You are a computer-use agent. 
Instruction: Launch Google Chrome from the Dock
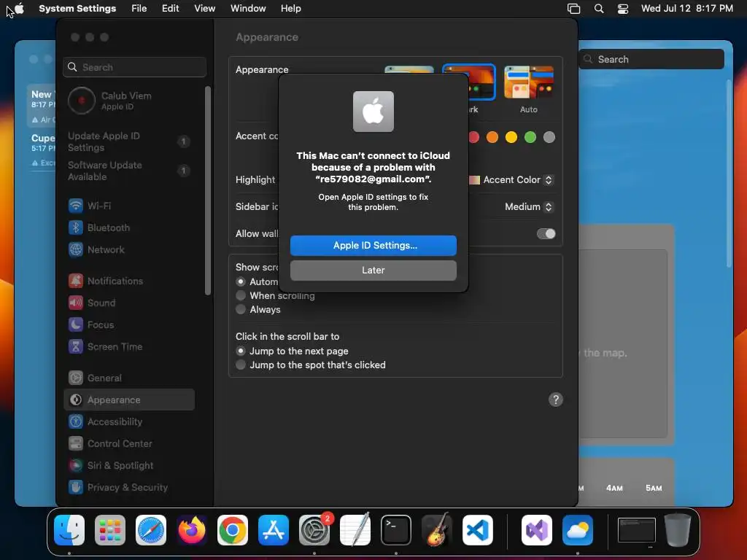click(x=233, y=529)
